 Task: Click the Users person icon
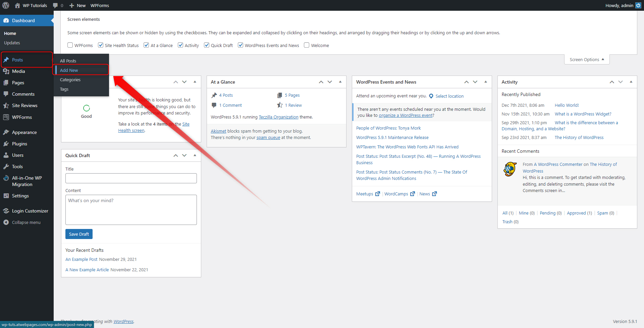coord(6,155)
